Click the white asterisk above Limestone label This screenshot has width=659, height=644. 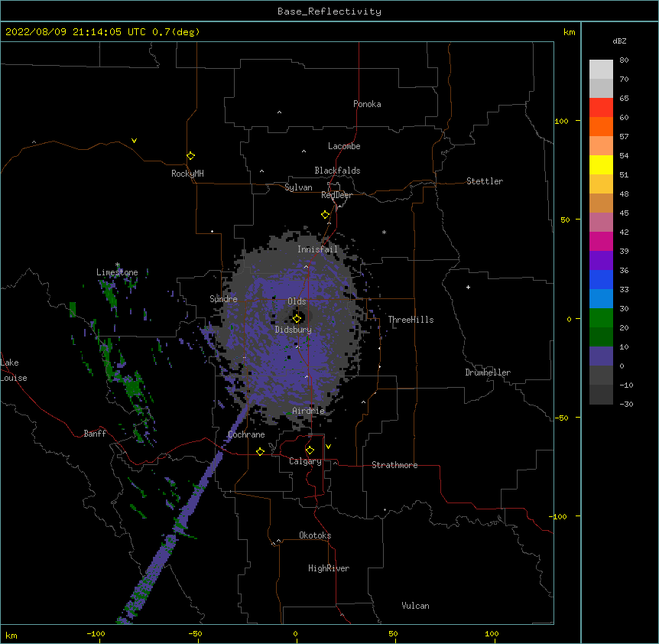click(x=117, y=265)
